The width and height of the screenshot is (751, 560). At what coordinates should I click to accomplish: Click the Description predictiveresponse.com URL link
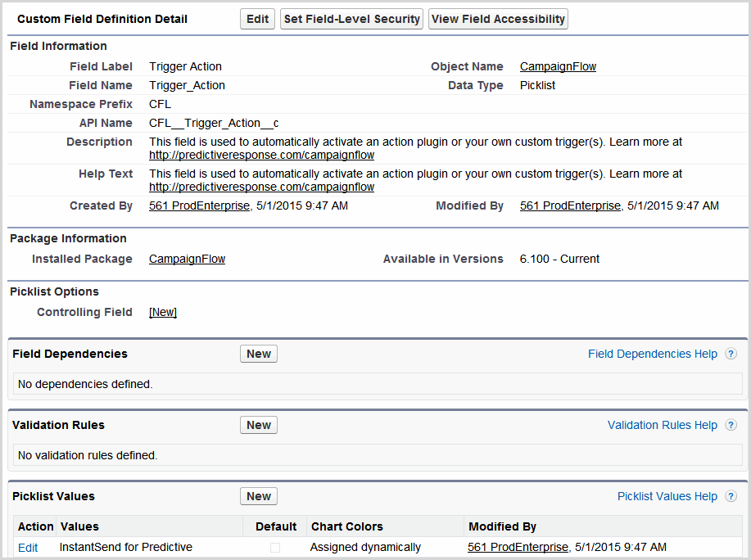pyautogui.click(x=261, y=155)
